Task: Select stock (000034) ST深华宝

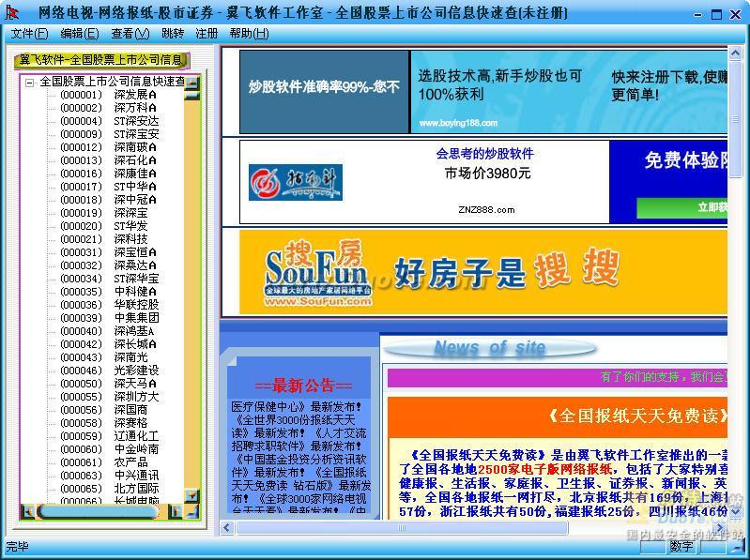Action: (110, 279)
